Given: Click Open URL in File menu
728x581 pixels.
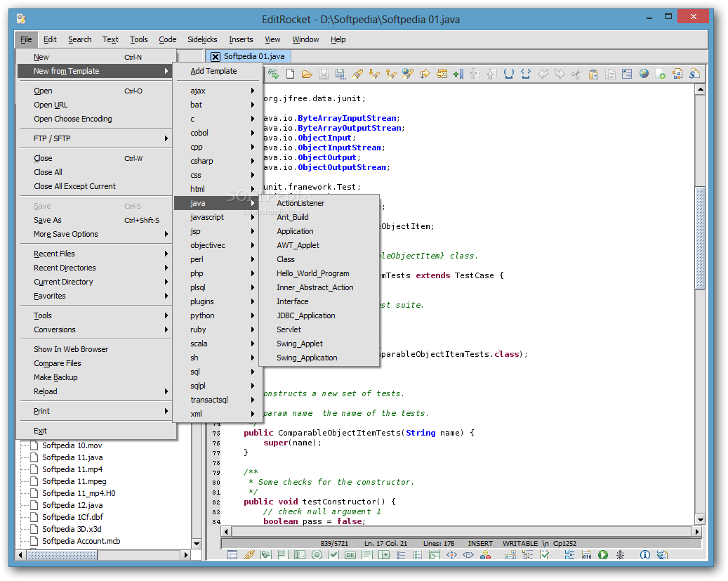Looking at the screenshot, I should pos(96,105).
